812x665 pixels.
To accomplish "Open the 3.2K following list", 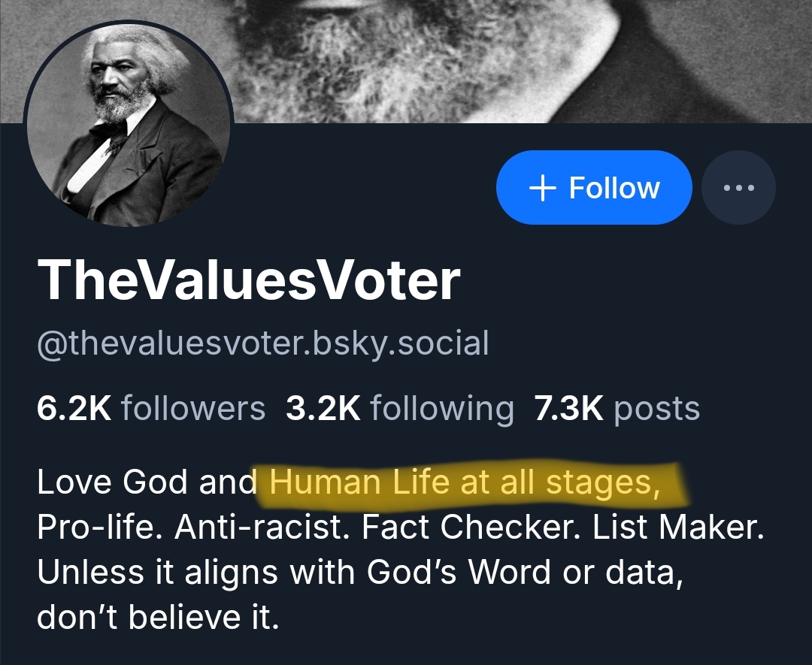I will pyautogui.click(x=400, y=409).
